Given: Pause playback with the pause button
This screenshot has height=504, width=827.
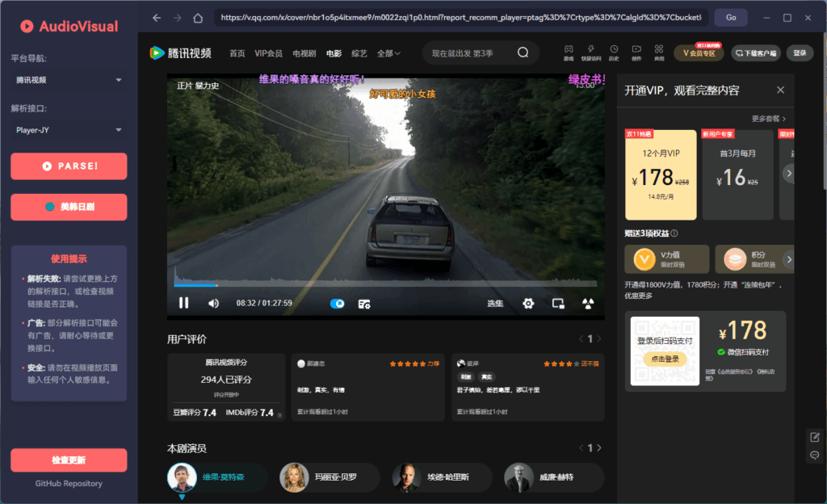Looking at the screenshot, I should [x=184, y=303].
